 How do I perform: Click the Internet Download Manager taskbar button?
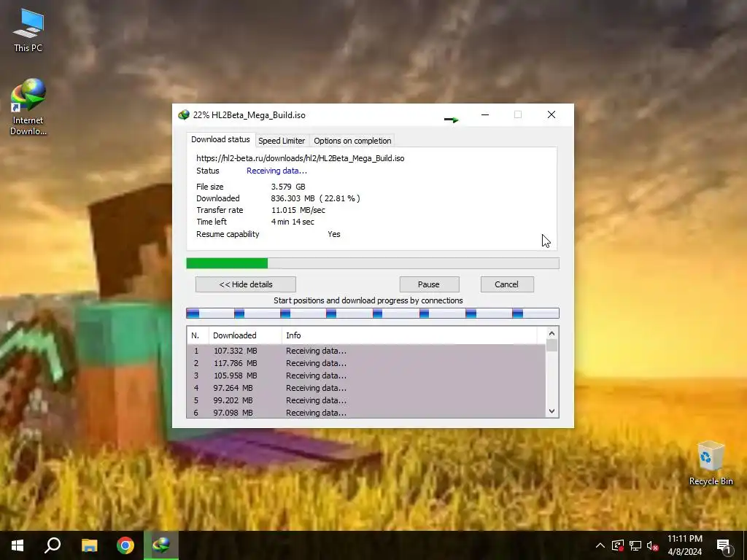click(161, 545)
